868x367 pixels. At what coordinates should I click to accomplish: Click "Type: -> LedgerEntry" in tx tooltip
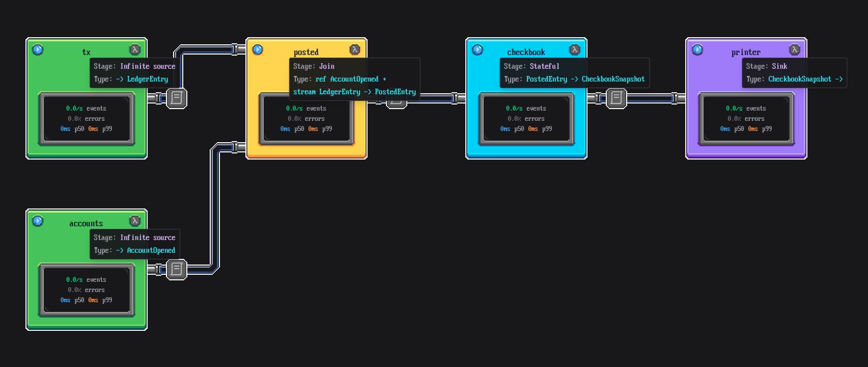(x=131, y=79)
